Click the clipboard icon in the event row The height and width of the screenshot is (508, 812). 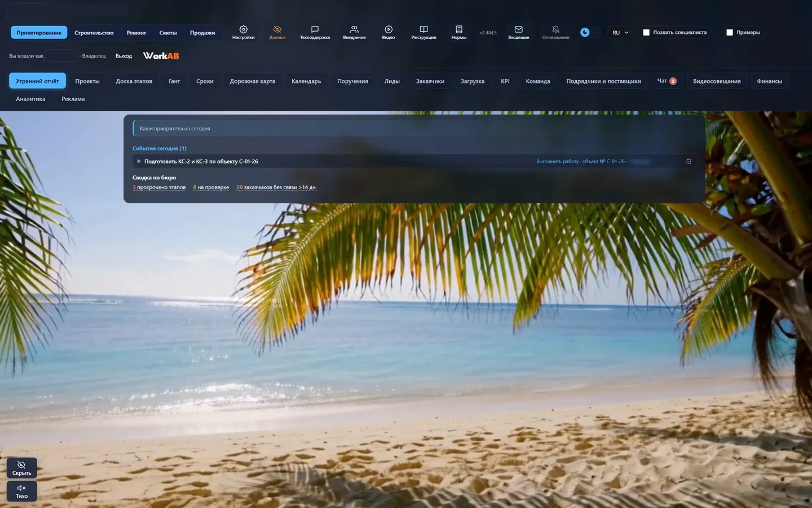click(x=689, y=161)
